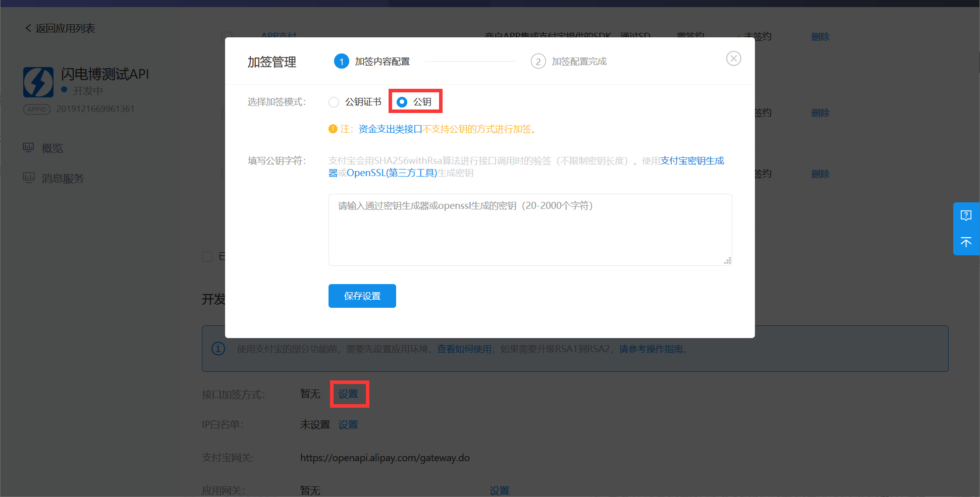Click the floating help question-mark icon
Screen dimensions: 980x497
coord(966,215)
